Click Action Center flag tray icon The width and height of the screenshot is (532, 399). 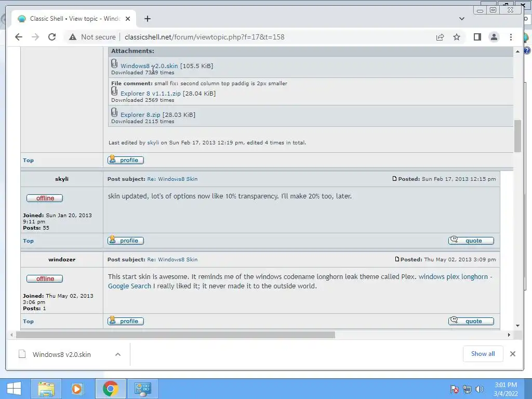click(x=455, y=389)
